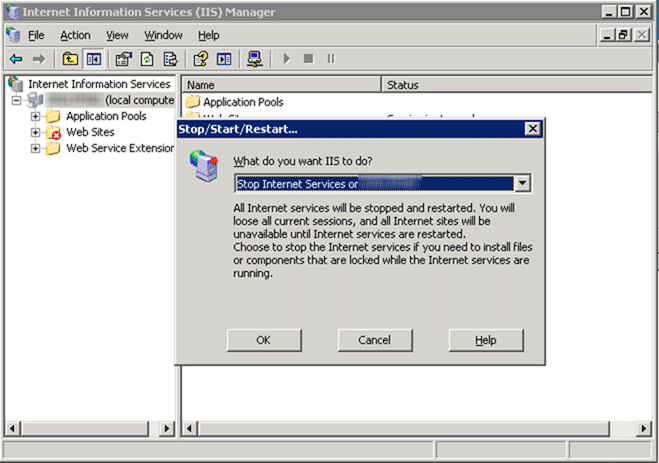
Task: Click right arrow of tree pane scrollbar
Action: (x=167, y=428)
